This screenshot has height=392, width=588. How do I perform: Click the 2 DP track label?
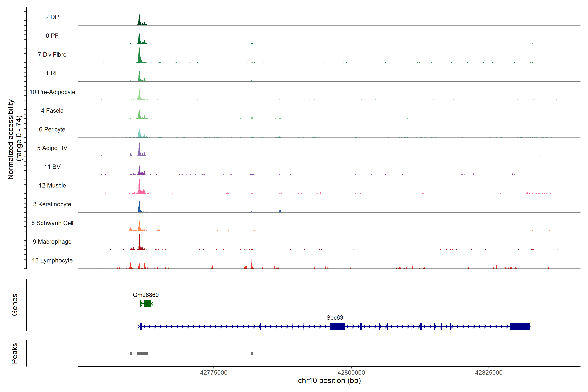(52, 17)
